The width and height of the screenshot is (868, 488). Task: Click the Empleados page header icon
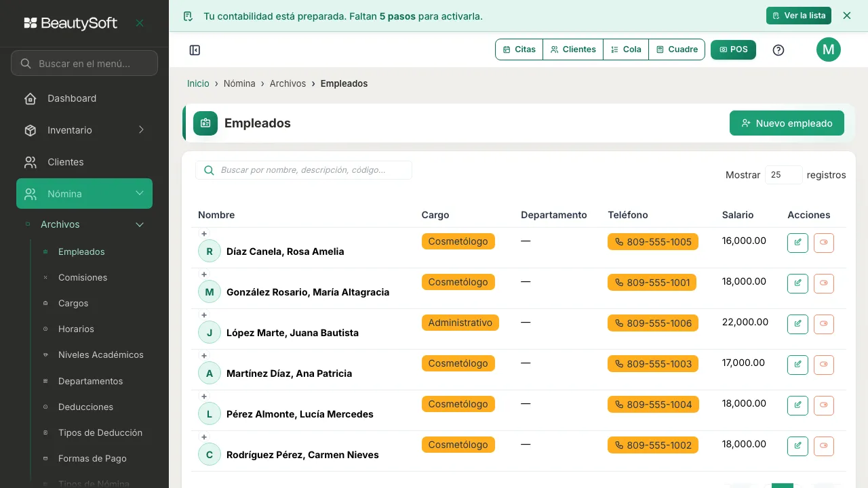point(205,123)
